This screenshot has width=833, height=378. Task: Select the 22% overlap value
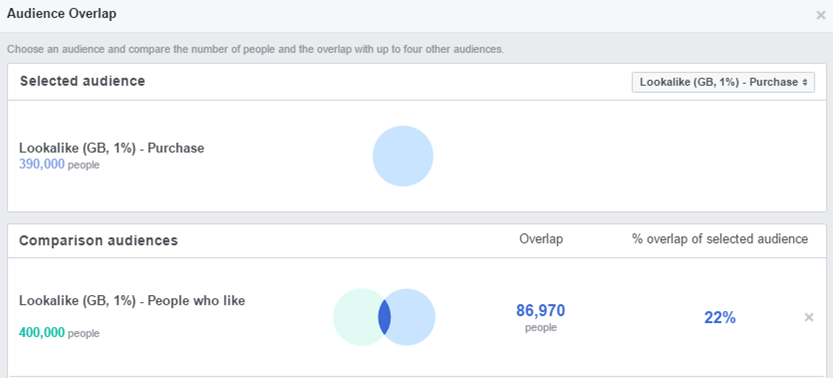click(x=720, y=318)
